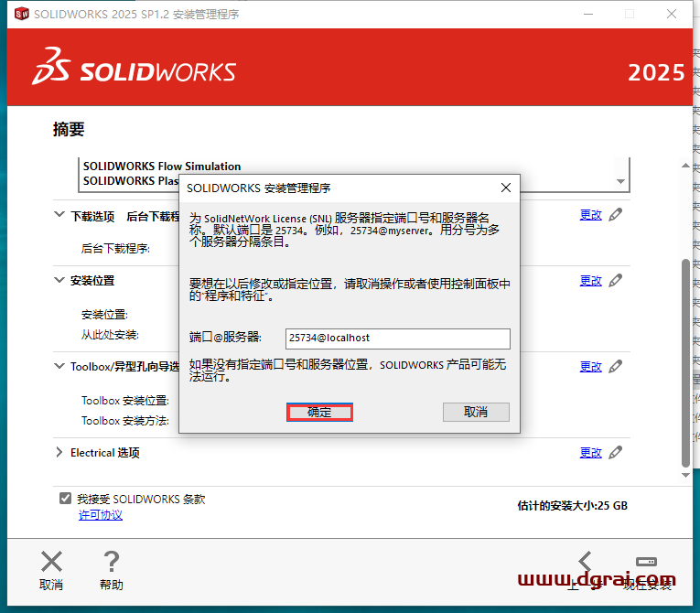
Task: Click the 摘要 heading
Action: (x=69, y=130)
